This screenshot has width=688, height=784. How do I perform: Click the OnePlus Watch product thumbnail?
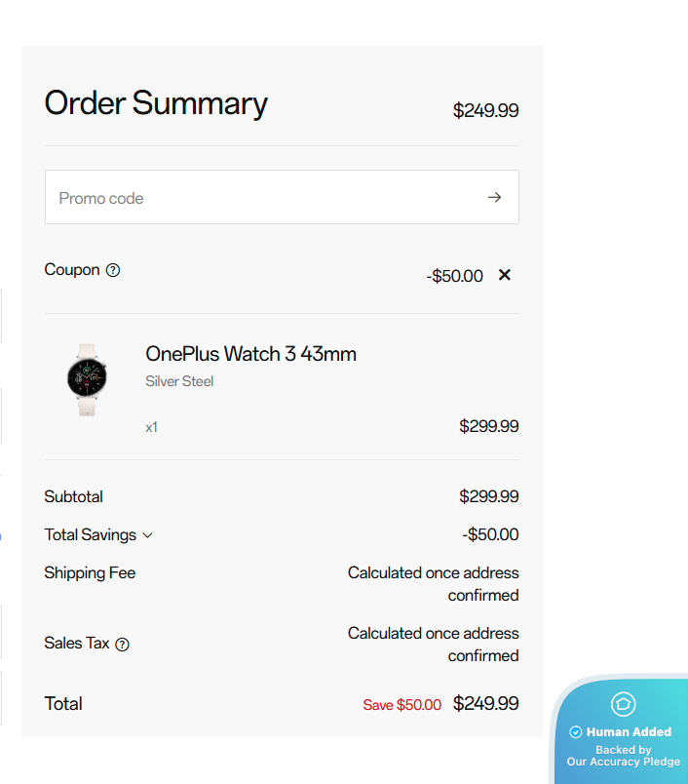(x=87, y=379)
